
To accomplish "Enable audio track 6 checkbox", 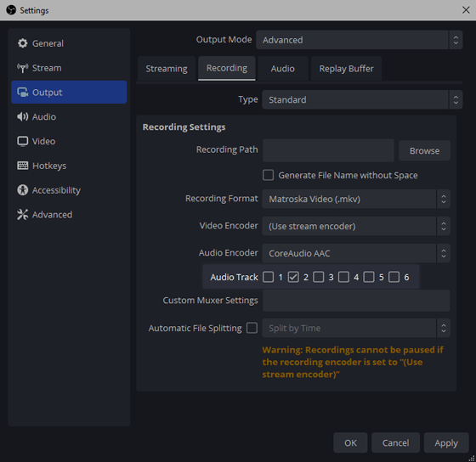I will 394,277.
